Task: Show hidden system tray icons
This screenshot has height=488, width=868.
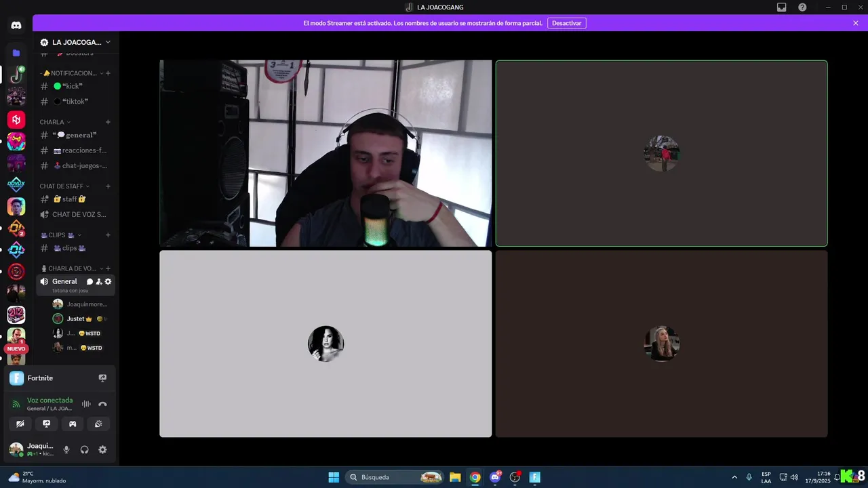Action: click(734, 477)
